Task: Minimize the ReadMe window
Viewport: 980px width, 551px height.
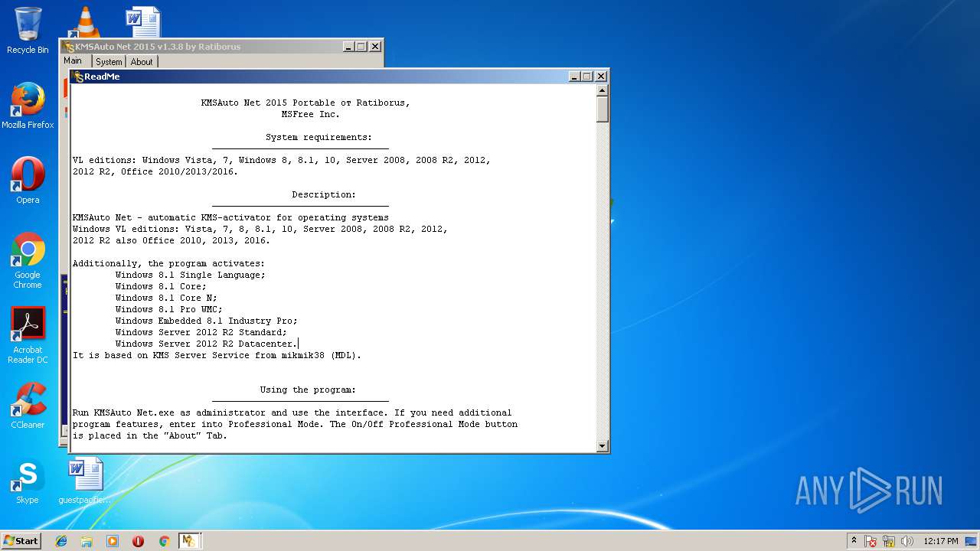Action: (x=574, y=77)
